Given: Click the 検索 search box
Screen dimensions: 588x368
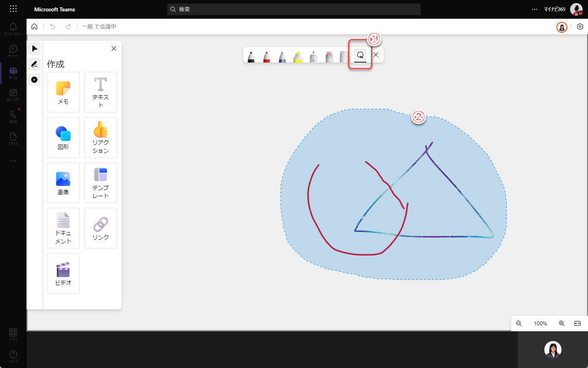Looking at the screenshot, I should tap(294, 9).
